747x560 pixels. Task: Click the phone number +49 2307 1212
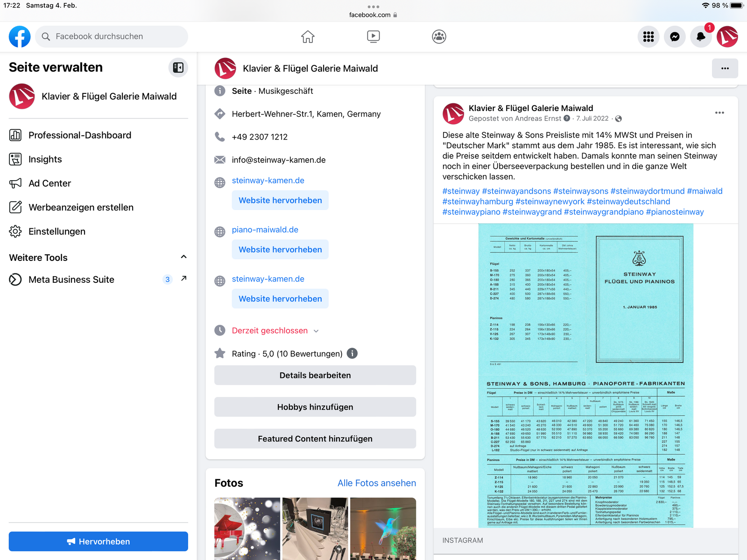(x=260, y=137)
